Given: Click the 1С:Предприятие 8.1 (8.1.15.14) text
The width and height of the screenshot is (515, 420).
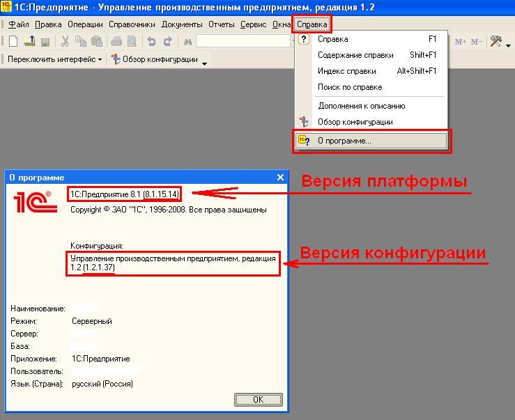Looking at the screenshot, I should pos(125,194).
